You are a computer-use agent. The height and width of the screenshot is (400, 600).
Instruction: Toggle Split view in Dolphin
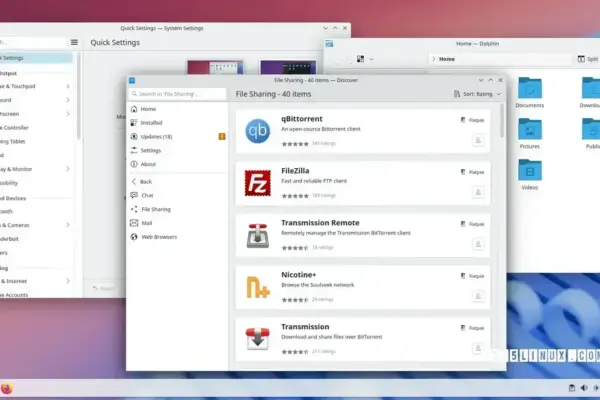click(x=587, y=59)
